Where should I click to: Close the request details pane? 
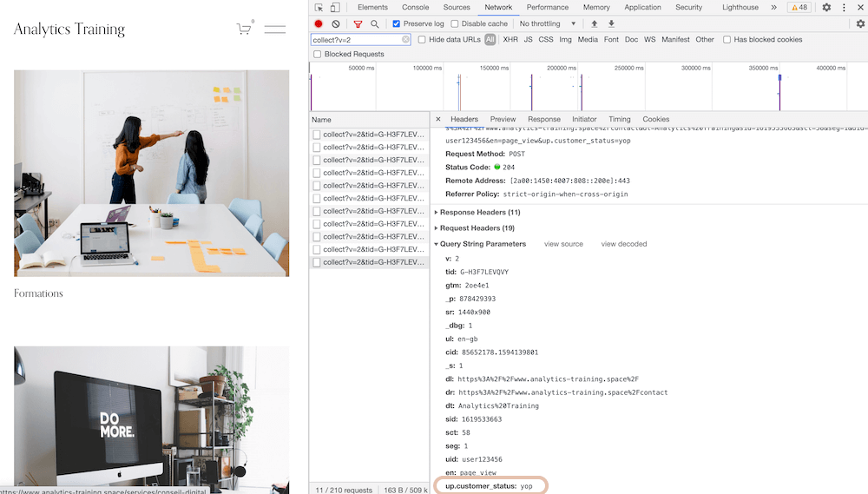pyautogui.click(x=437, y=119)
